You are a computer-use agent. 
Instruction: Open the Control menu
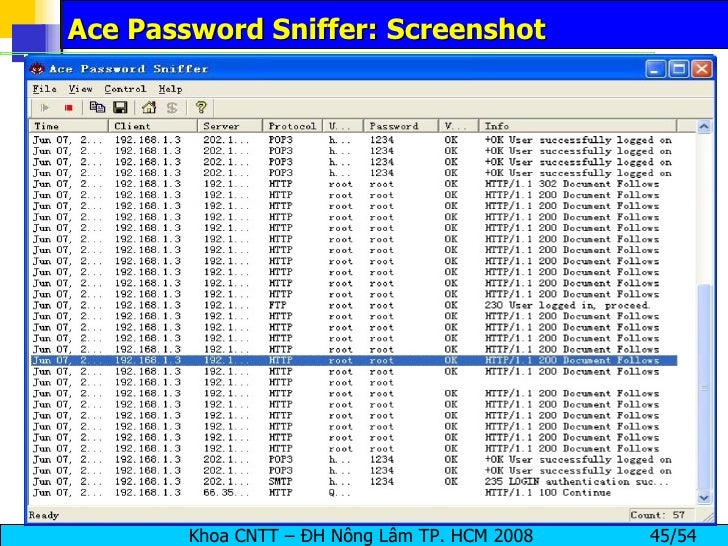125,89
